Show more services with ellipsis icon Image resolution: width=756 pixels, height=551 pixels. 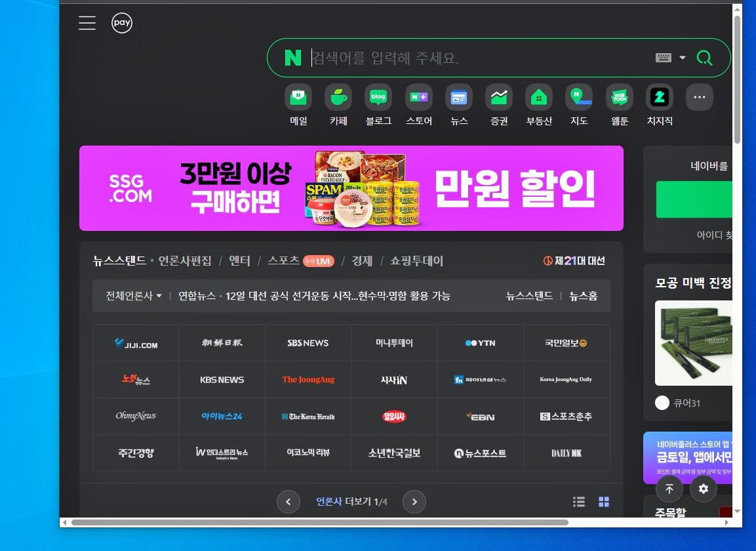pyautogui.click(x=700, y=97)
